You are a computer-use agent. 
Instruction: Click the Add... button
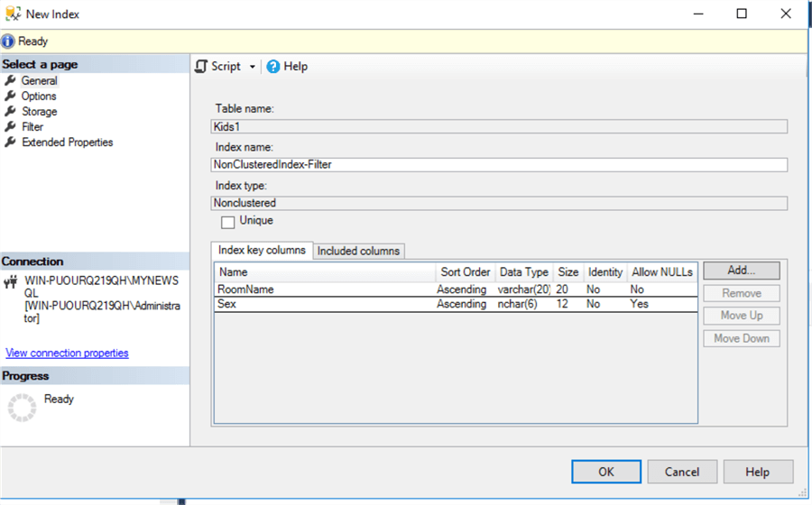pyautogui.click(x=741, y=271)
